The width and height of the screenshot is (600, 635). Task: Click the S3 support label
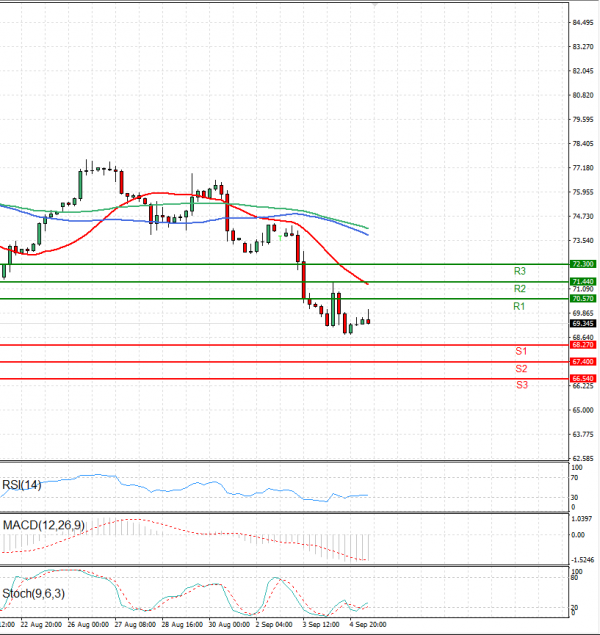point(522,385)
